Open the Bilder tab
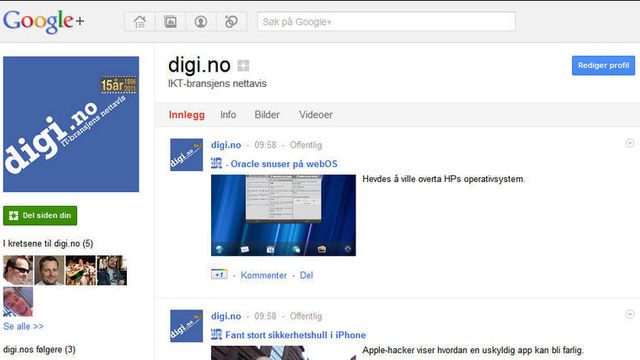Image resolution: width=640 pixels, height=360 pixels. click(267, 115)
